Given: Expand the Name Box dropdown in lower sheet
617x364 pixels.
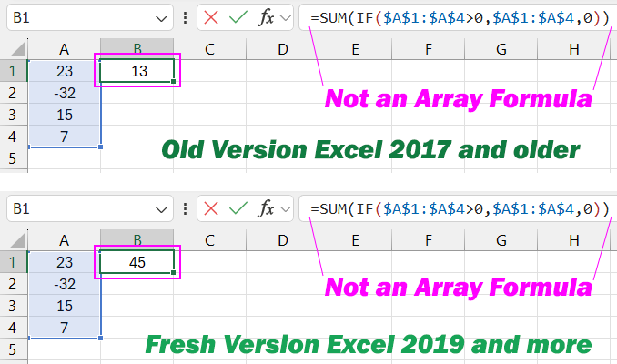Looking at the screenshot, I should pyautogui.click(x=160, y=209).
